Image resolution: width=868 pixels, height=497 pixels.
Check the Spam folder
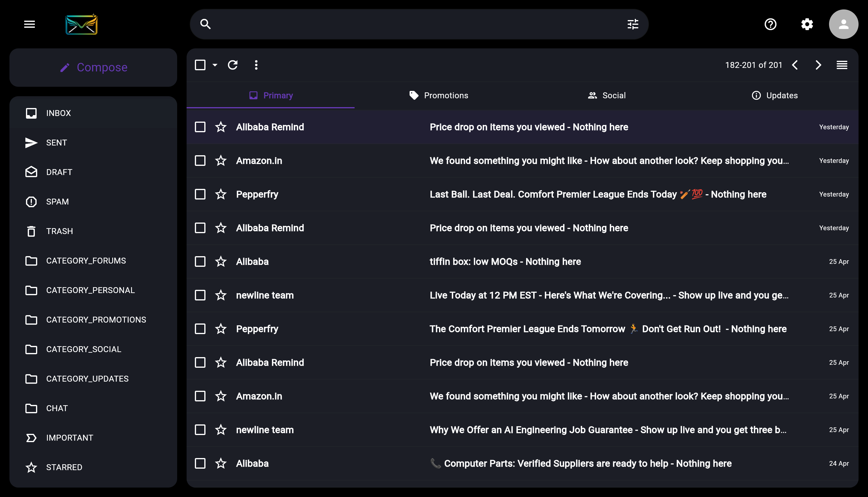pyautogui.click(x=57, y=201)
